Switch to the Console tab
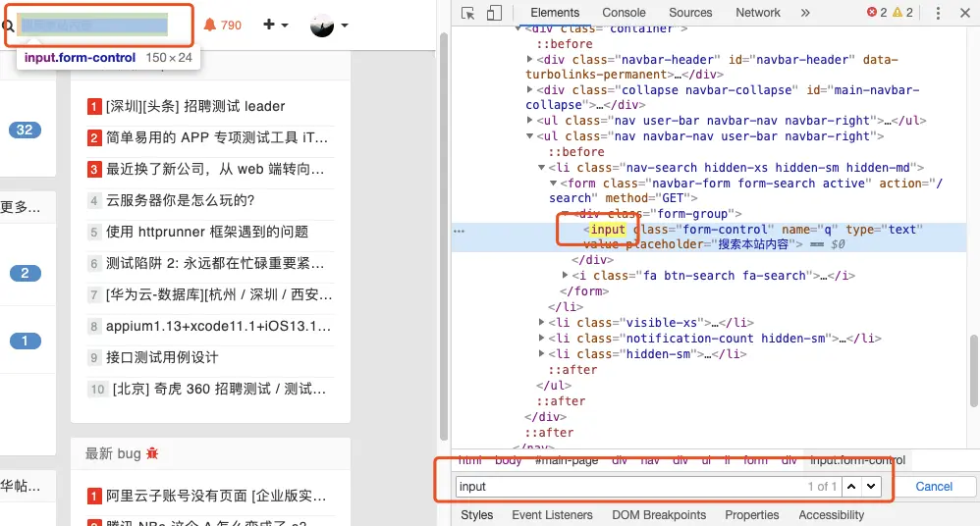 pos(624,13)
